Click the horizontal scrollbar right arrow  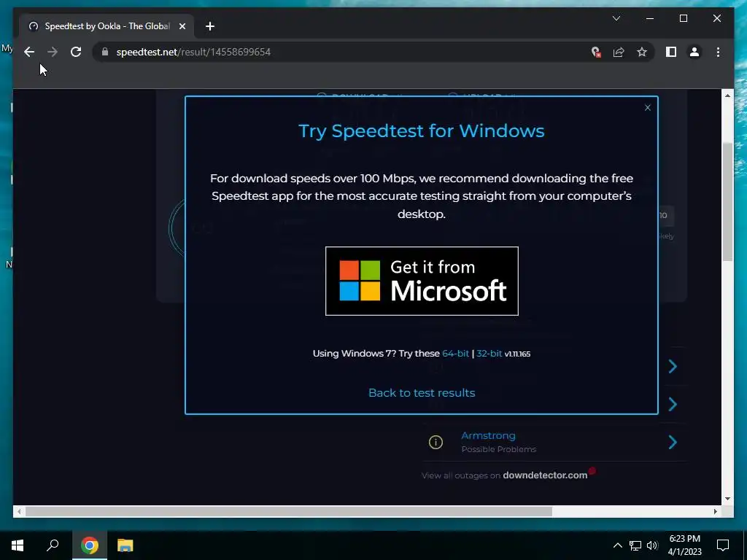[715, 511]
